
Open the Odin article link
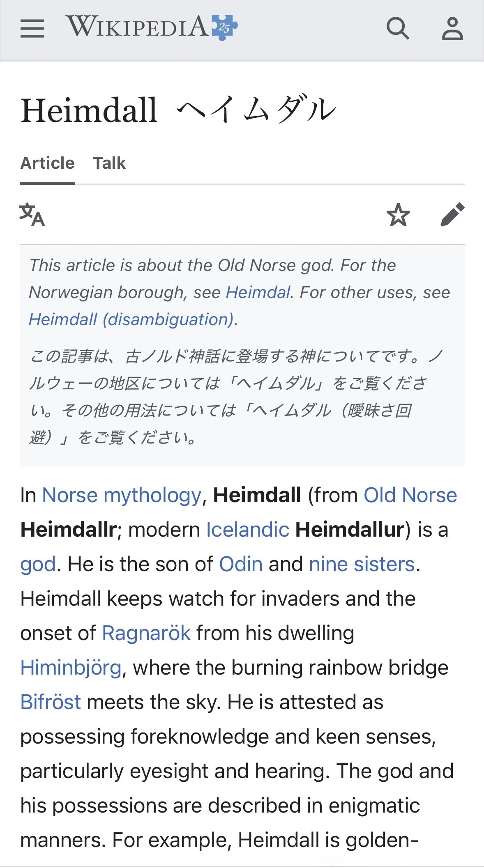(241, 564)
